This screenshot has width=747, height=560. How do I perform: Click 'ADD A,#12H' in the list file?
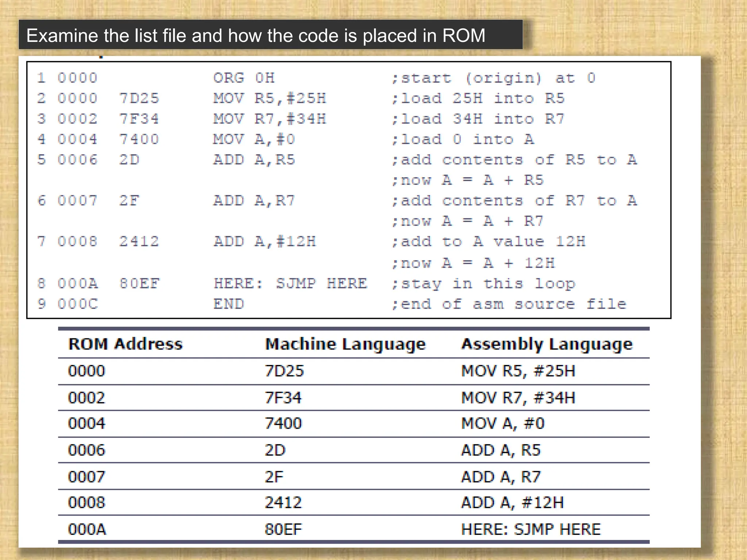tap(264, 241)
